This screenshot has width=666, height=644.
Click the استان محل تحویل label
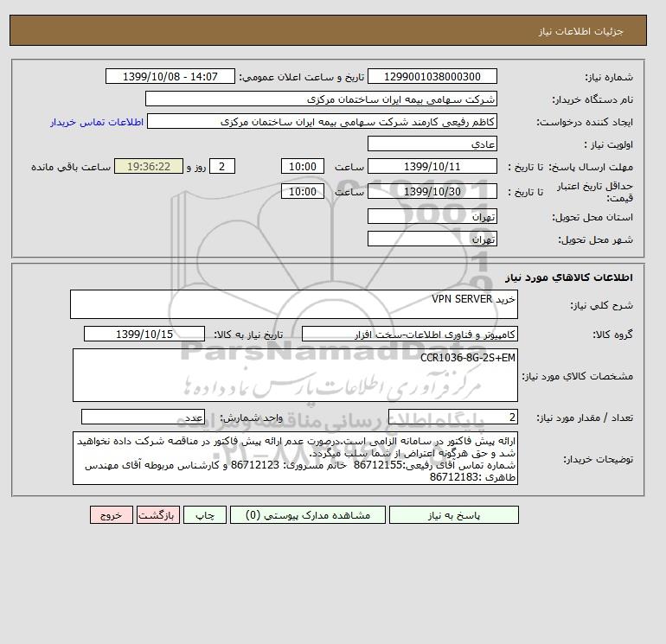coord(592,217)
